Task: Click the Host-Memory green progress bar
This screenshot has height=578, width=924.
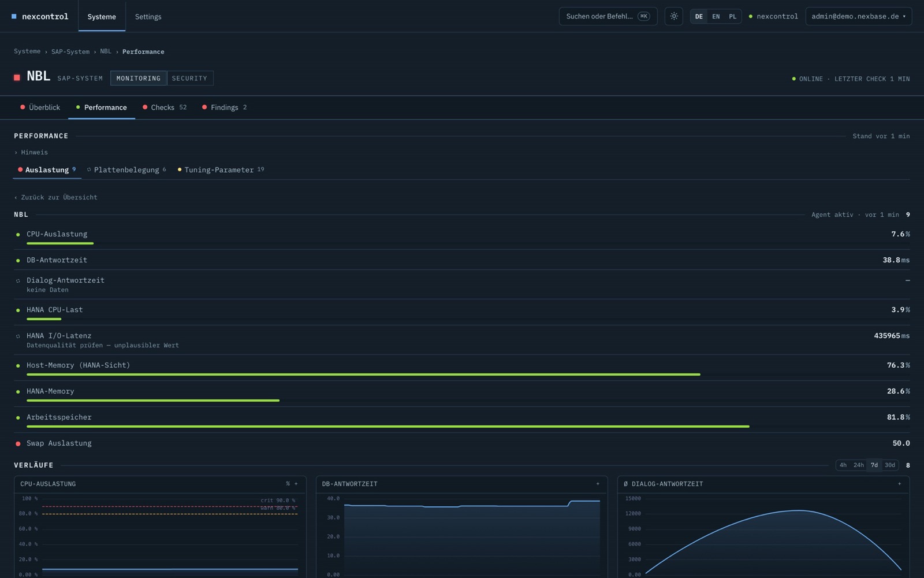Action: tap(363, 375)
